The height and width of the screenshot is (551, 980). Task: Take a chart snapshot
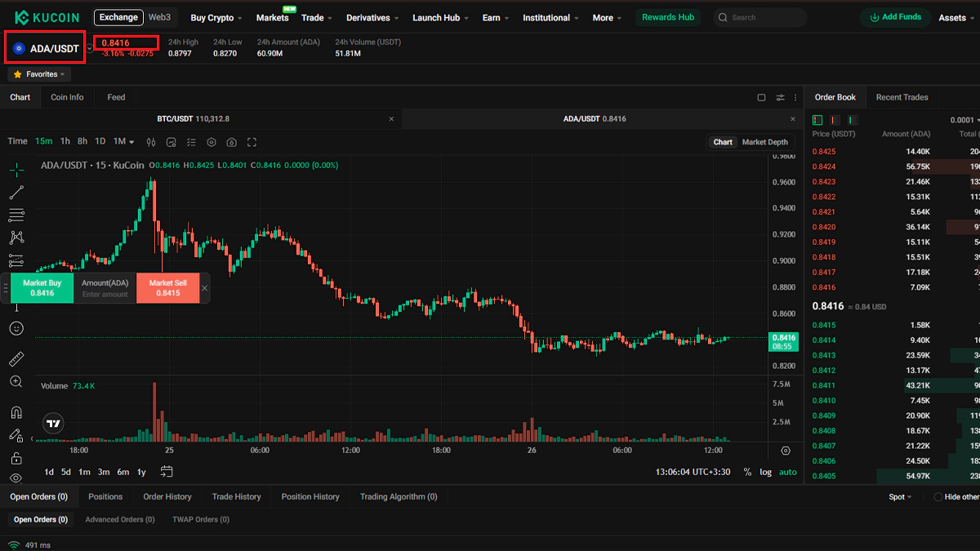[x=232, y=142]
